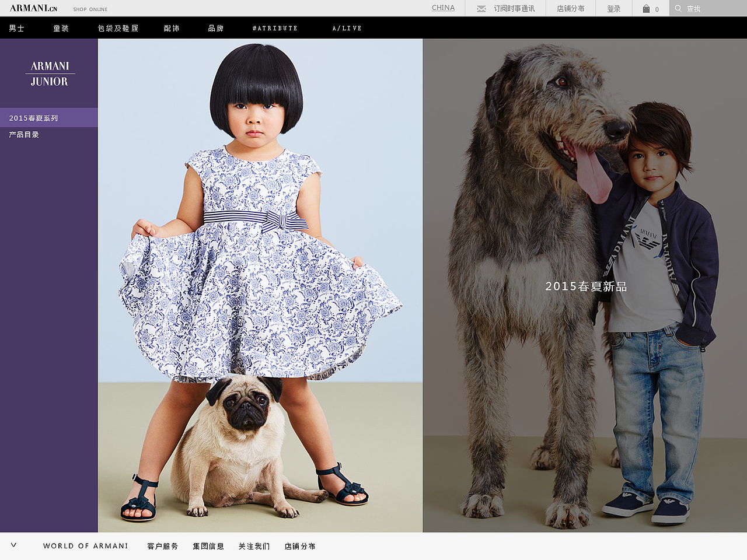Click the girl with pug image
The image size is (747, 560).
coord(260,285)
